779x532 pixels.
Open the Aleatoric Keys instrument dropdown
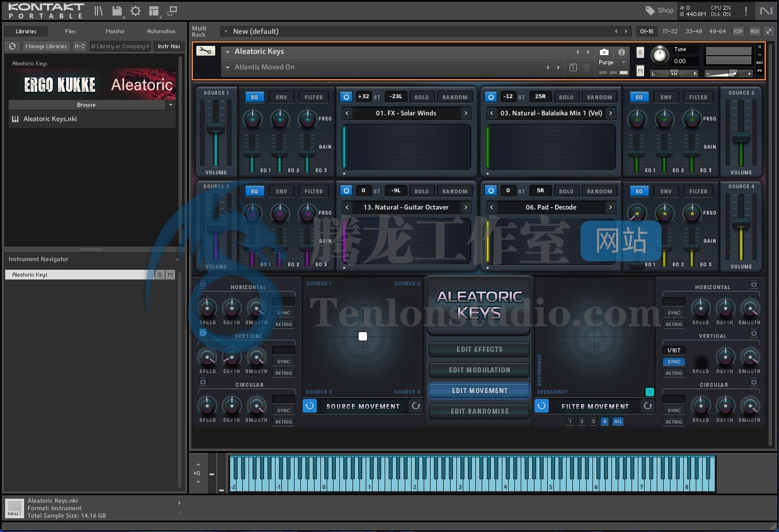tap(228, 52)
